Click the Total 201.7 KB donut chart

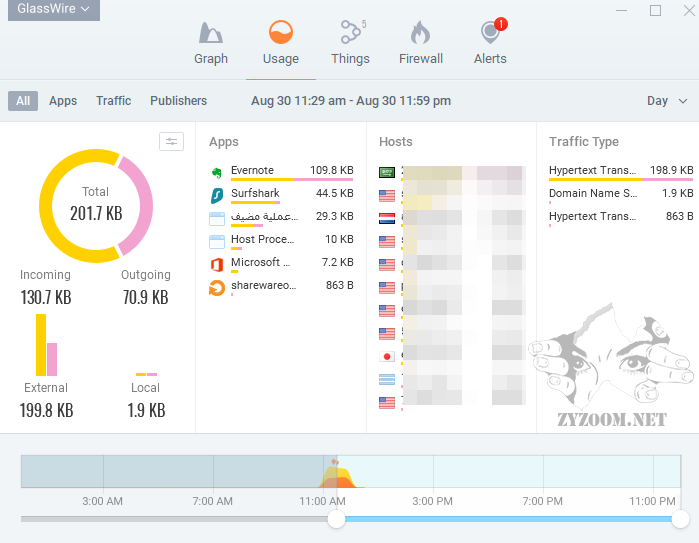pos(96,206)
